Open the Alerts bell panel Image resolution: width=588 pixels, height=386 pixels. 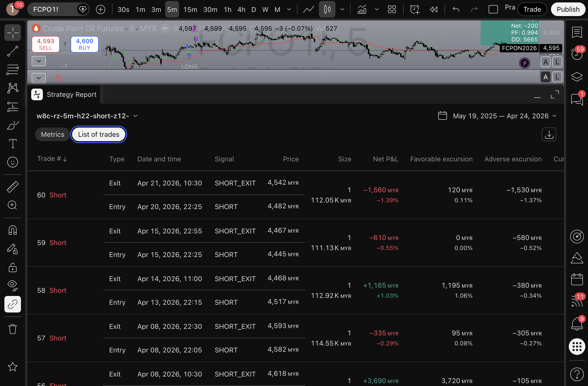pyautogui.click(x=577, y=323)
